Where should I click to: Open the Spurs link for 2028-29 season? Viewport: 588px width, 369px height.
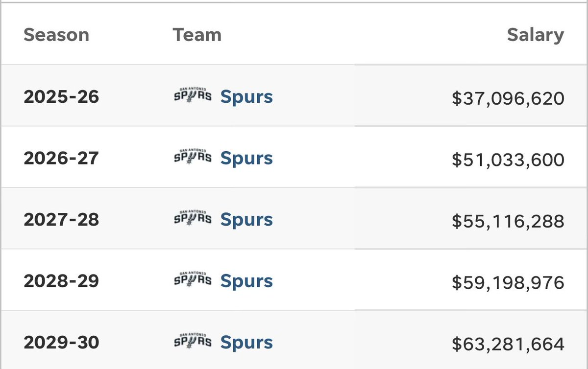pos(246,281)
